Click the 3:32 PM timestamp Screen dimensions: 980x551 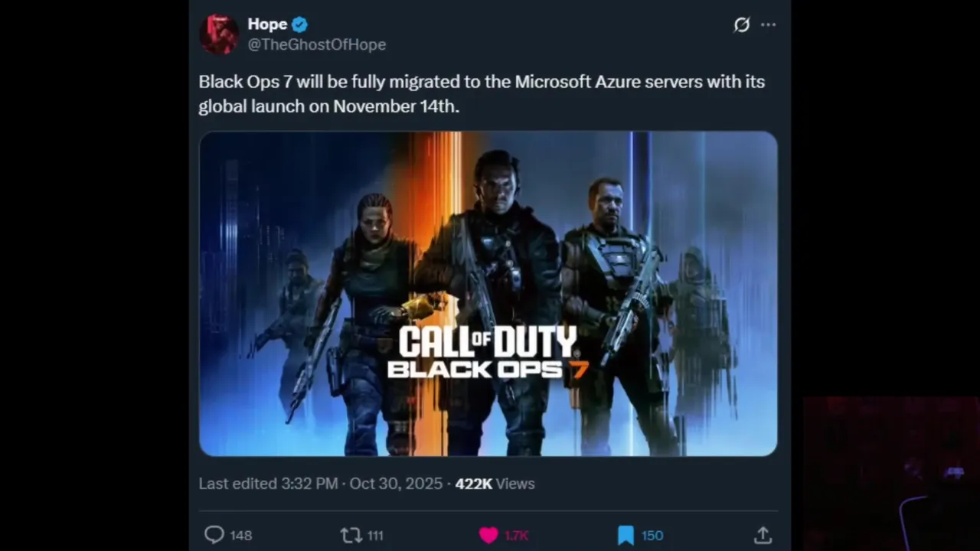pos(309,484)
